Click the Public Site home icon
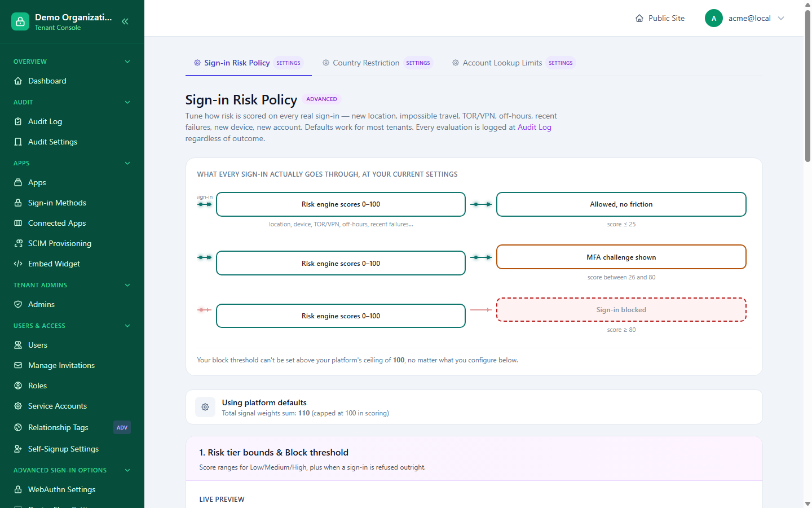The height and width of the screenshot is (508, 812). tap(639, 18)
